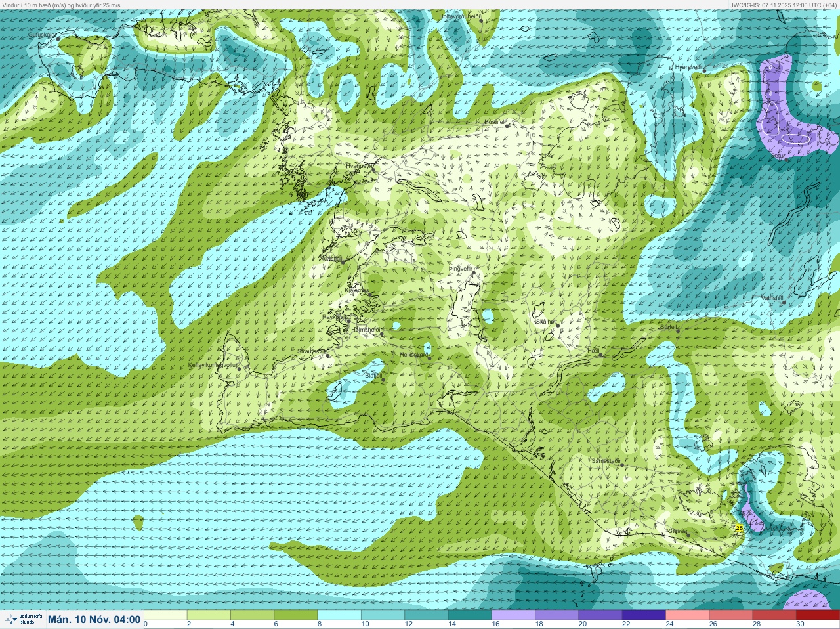Viewport: 840px width, 629px height.
Task: Click the Reykjavík station label
Action: [335, 317]
